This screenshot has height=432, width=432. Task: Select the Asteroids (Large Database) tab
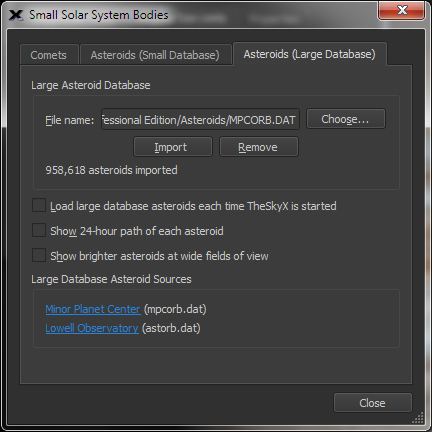[x=310, y=54]
